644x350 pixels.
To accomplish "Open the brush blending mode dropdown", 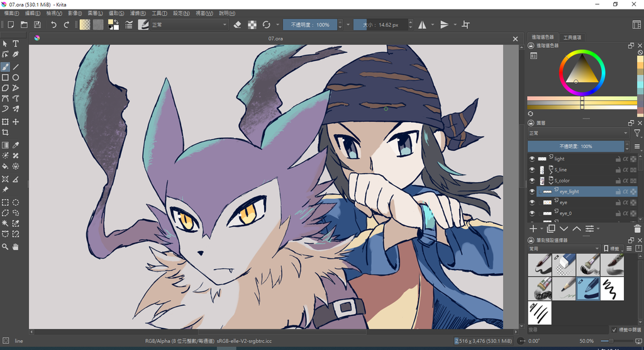I will (x=189, y=25).
